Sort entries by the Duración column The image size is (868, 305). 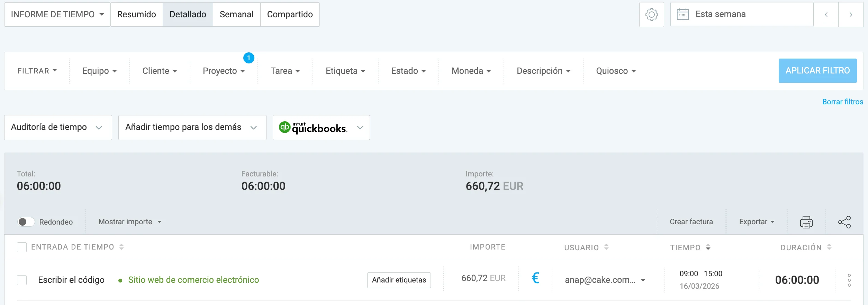(829, 247)
